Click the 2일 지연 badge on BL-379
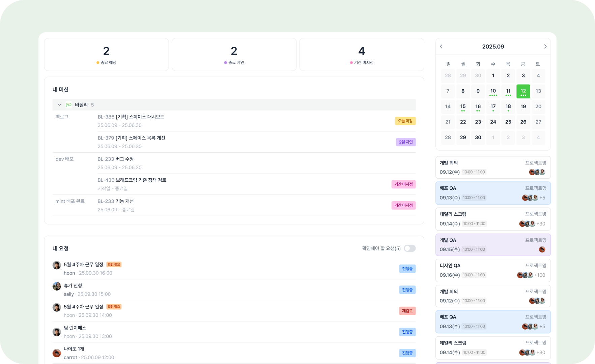Image resolution: width=595 pixels, height=364 pixels. point(406,142)
